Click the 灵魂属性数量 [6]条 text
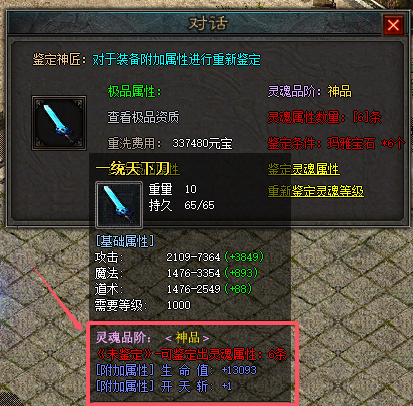Screen dimensions: 413x406 tap(325, 117)
